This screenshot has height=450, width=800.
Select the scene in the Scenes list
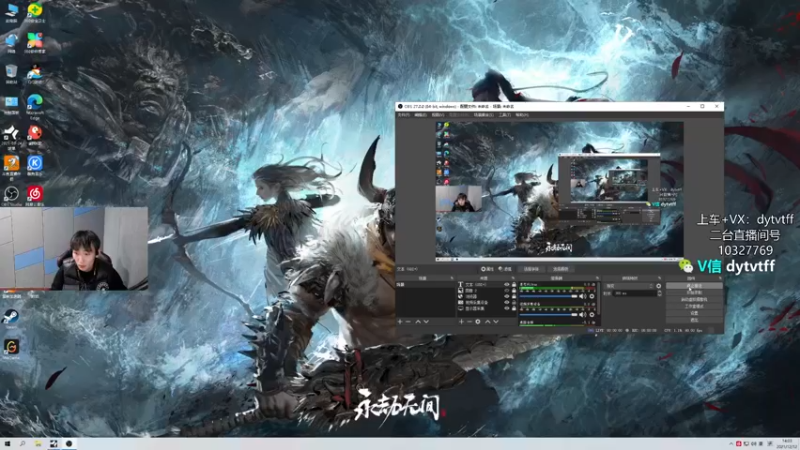pos(425,285)
